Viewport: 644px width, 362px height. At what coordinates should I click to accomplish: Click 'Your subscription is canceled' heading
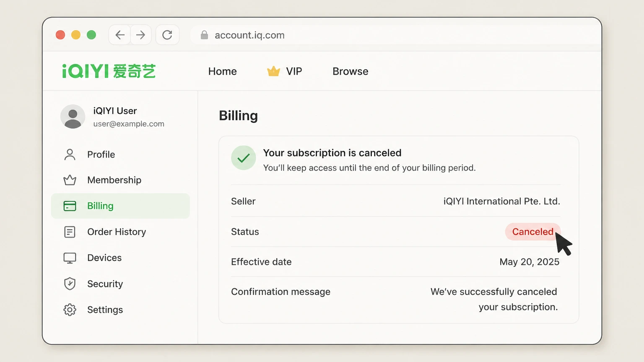click(x=332, y=153)
